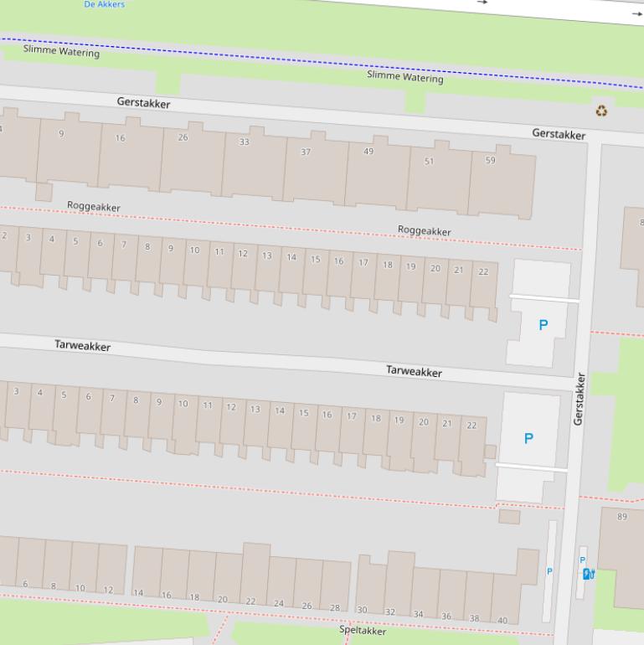644x645 pixels.
Task: Click the recycling point icon
Action: 600,111
